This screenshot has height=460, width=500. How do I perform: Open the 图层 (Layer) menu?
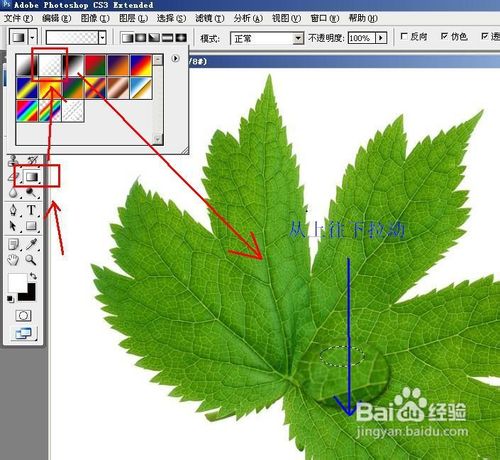[x=133, y=18]
